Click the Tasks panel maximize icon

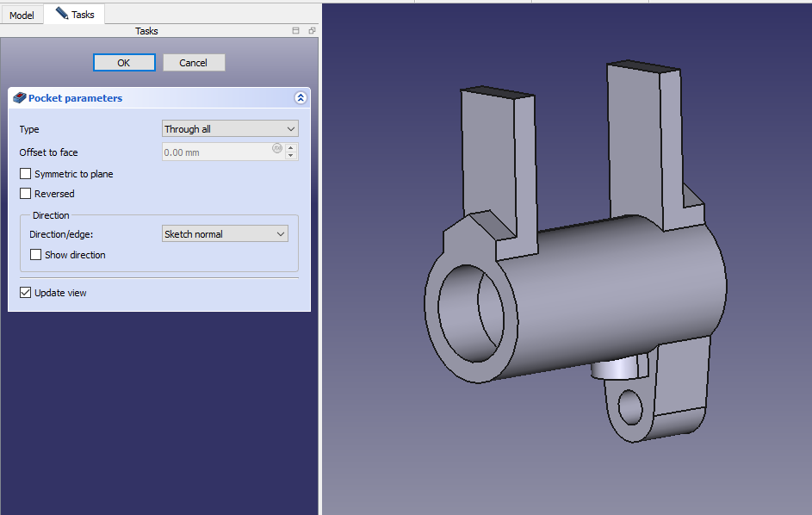[x=295, y=31]
